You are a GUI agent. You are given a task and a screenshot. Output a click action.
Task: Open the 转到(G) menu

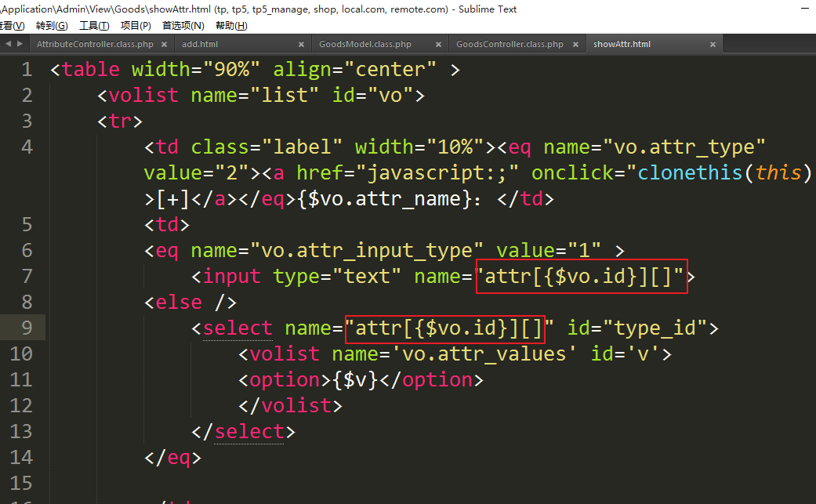[x=52, y=26]
